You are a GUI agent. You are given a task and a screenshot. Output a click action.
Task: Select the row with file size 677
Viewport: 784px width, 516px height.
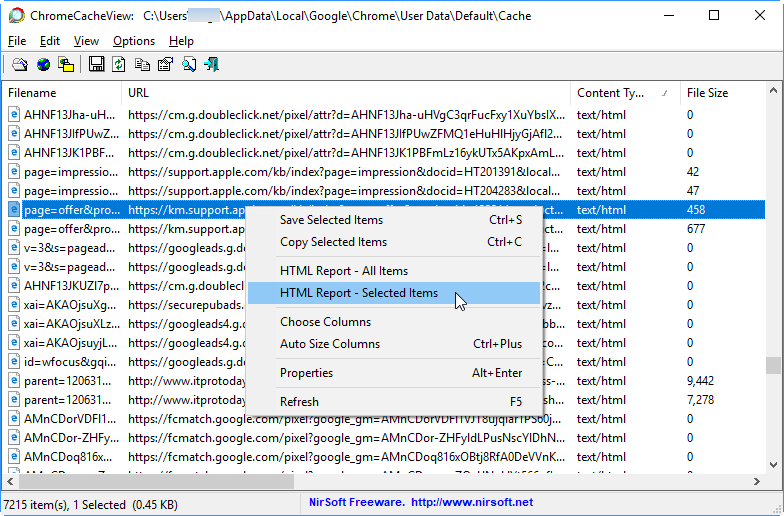[x=384, y=229]
